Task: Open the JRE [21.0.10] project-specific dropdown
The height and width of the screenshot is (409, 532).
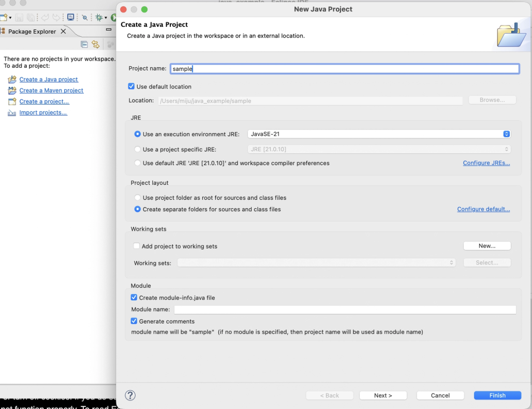Action: (x=379, y=149)
